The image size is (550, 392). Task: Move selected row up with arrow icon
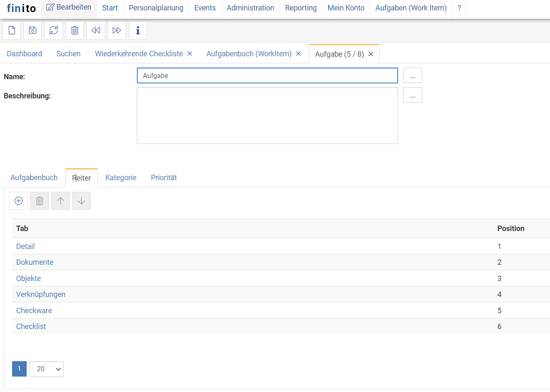pos(61,201)
